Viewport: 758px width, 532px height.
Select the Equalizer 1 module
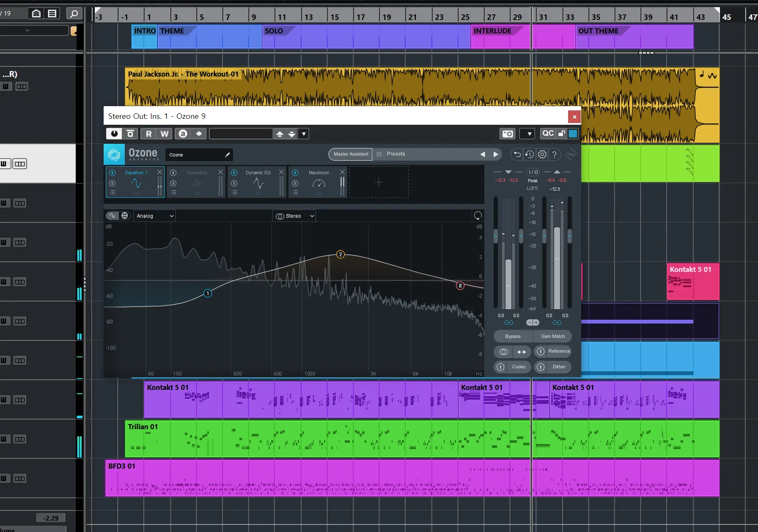(135, 182)
